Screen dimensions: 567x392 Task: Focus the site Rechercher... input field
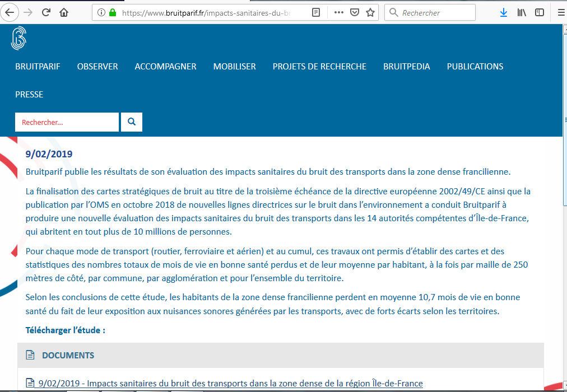(x=67, y=122)
